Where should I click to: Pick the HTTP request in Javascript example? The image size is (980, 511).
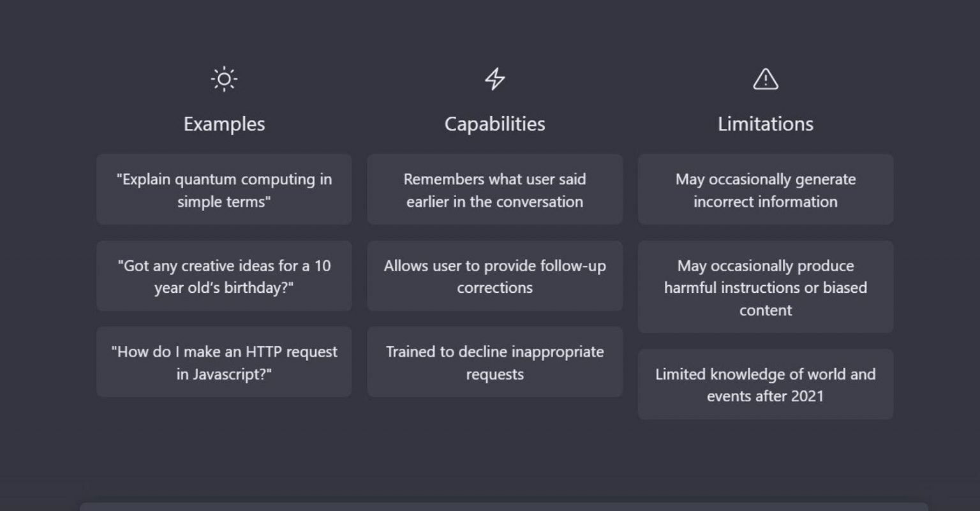point(224,362)
